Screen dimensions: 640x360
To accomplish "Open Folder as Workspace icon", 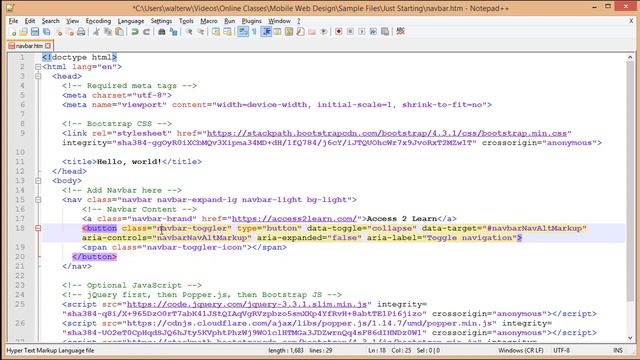I will [x=312, y=32].
